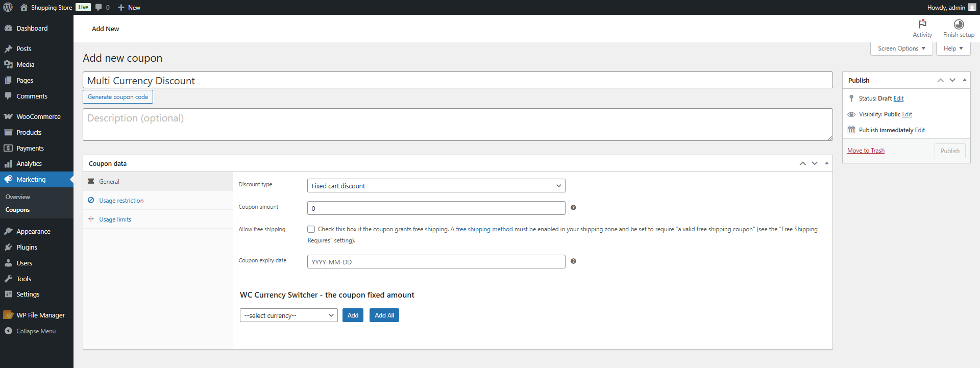Move Coupon data box down
Image resolution: width=980 pixels, height=368 pixels.
(x=815, y=163)
